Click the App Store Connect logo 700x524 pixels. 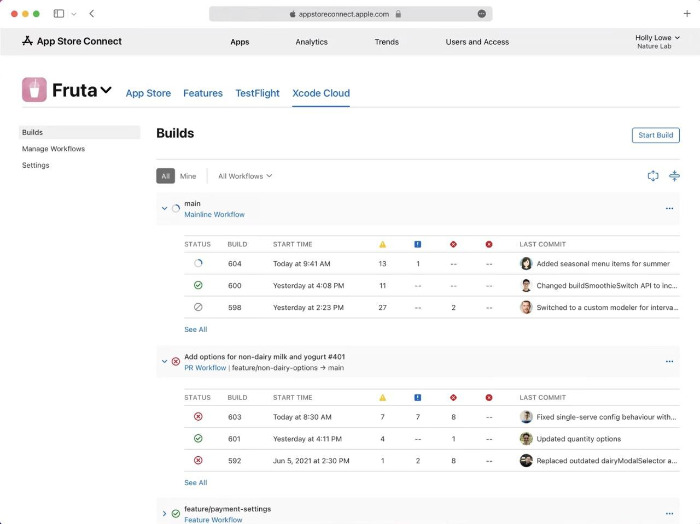pos(71,42)
